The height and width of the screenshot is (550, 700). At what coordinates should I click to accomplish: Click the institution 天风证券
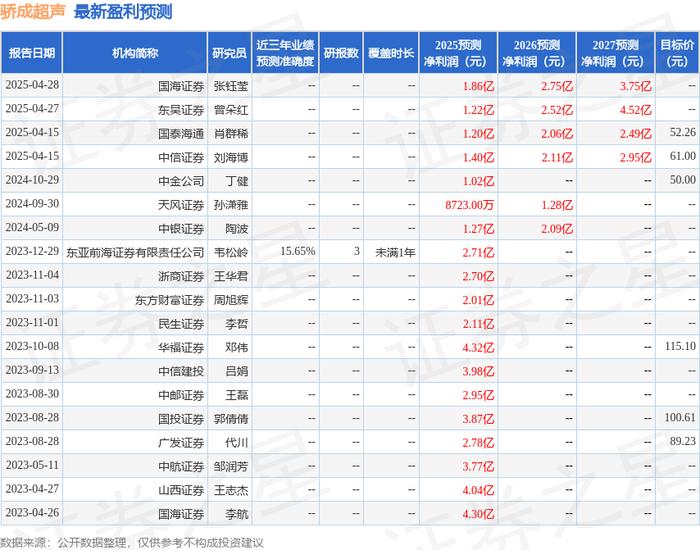181,205
